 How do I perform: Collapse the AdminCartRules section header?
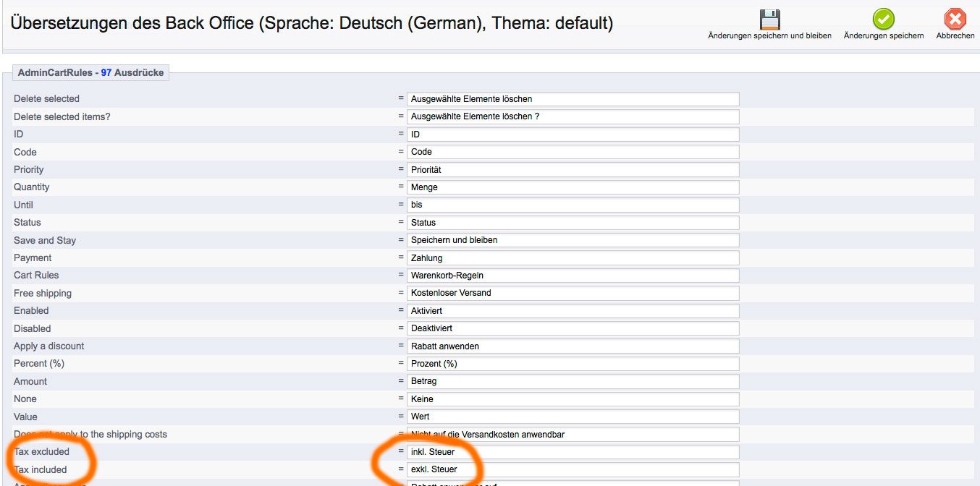click(x=91, y=72)
